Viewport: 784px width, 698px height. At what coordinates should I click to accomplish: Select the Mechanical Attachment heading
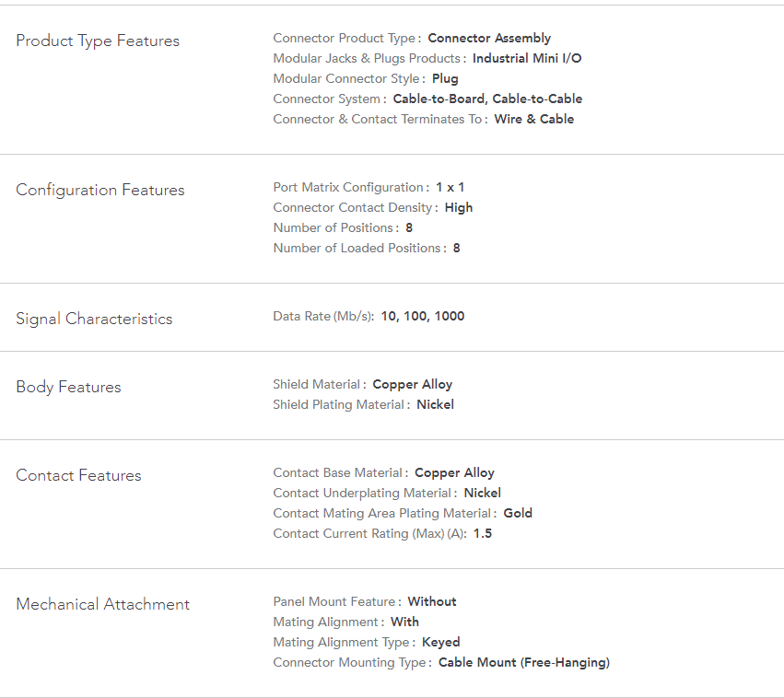pyautogui.click(x=102, y=605)
